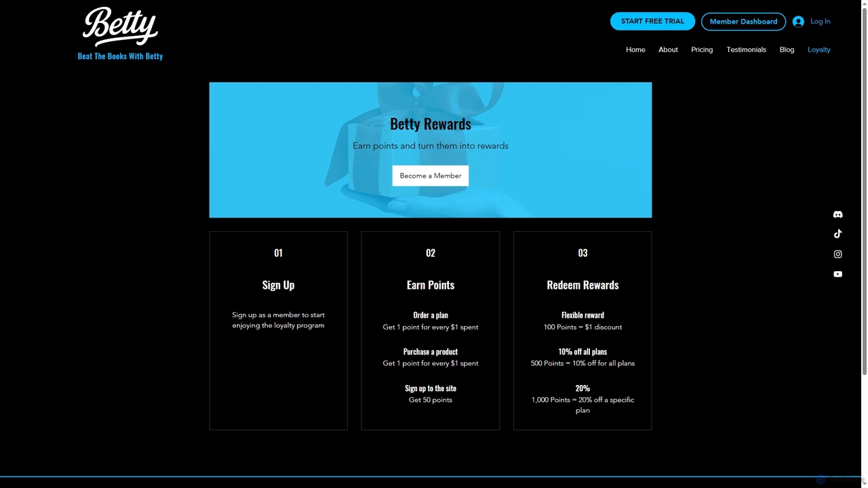Open the Instagram social icon
The image size is (868, 488).
837,254
